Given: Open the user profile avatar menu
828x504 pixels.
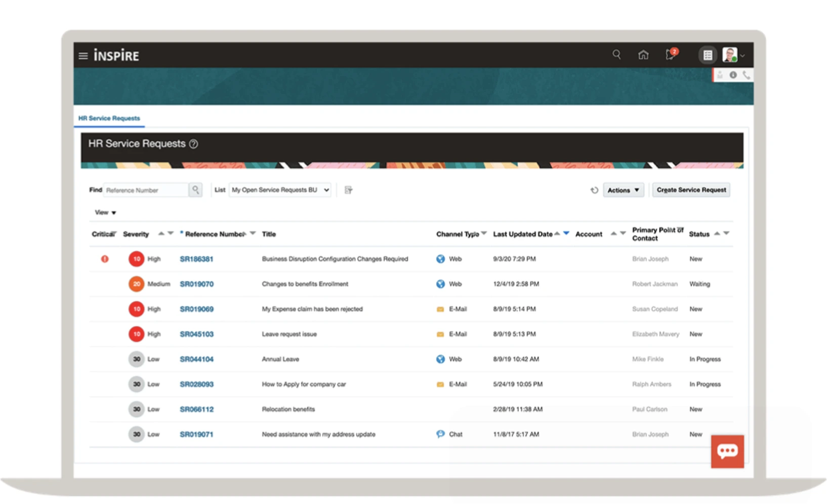Looking at the screenshot, I should (x=730, y=55).
